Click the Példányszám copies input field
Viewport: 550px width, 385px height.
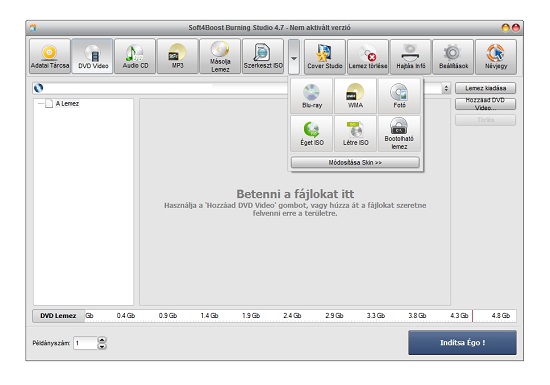click(x=85, y=343)
